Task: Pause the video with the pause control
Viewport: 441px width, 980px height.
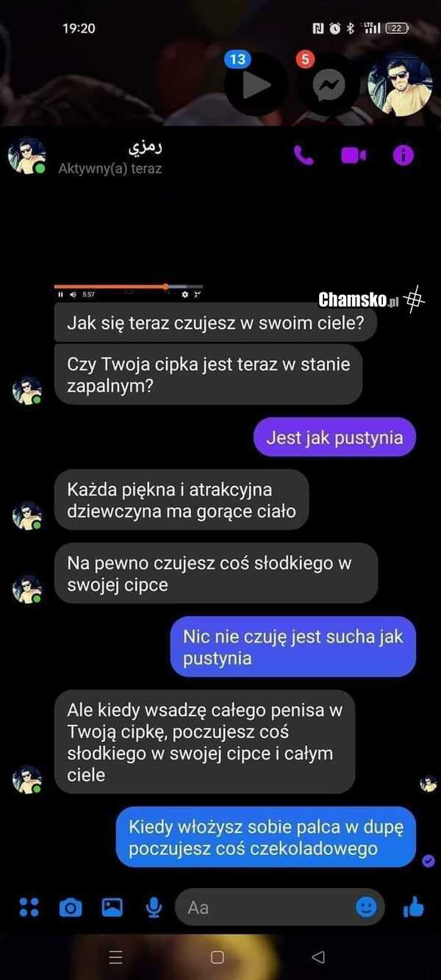Action: pyautogui.click(x=61, y=294)
